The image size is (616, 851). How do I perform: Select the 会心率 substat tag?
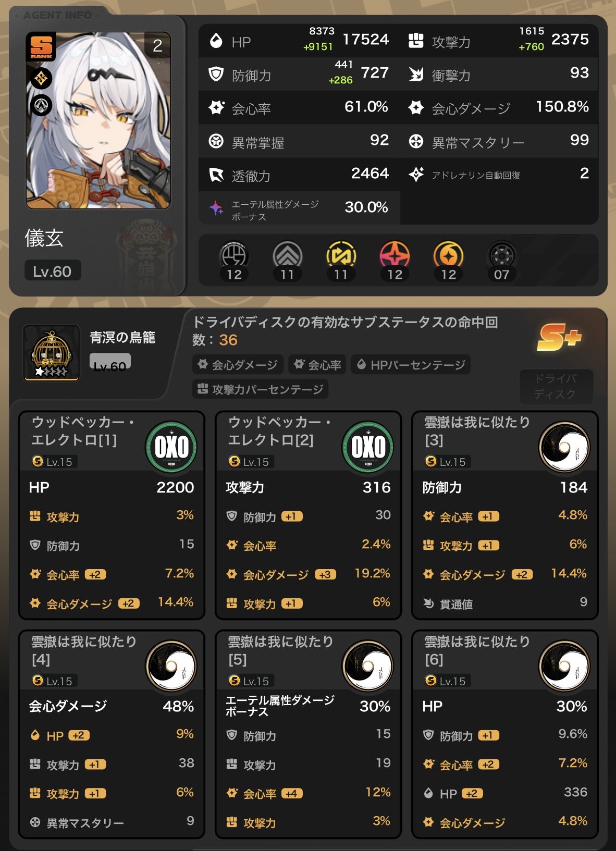317,365
